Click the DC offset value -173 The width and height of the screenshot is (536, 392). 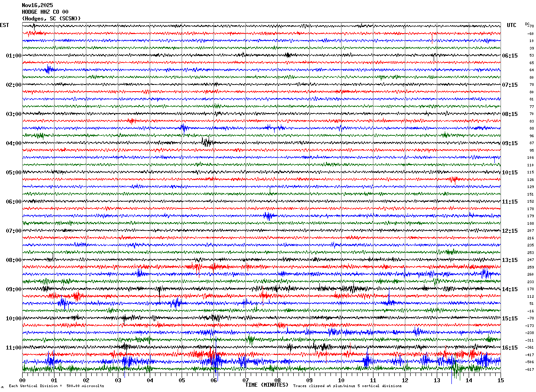529,326
